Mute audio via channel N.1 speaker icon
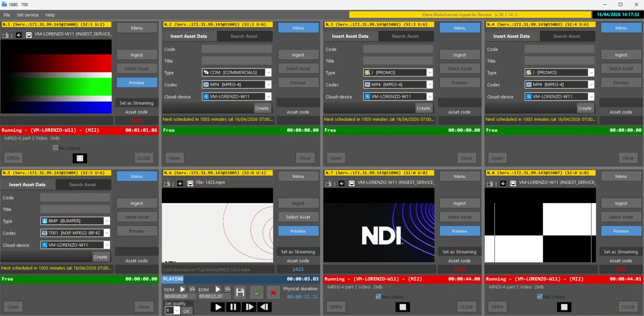Image resolution: width=644 pixels, height=316 pixels. click(19, 35)
